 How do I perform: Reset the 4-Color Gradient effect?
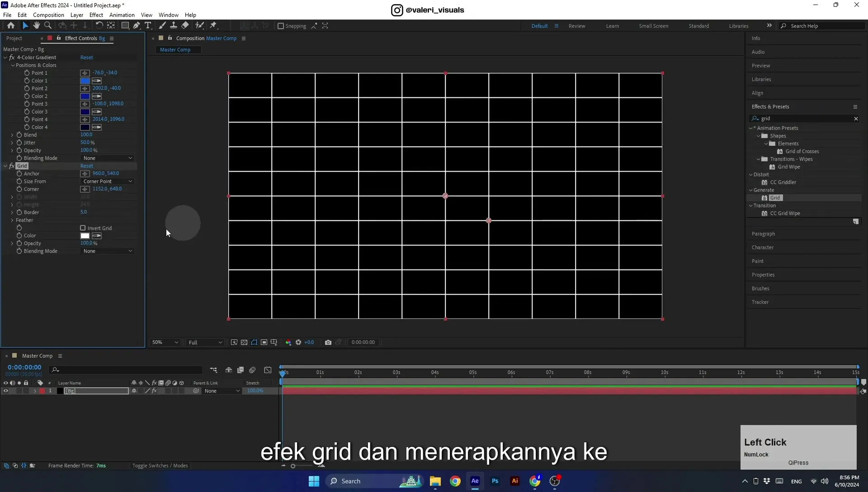[86, 57]
